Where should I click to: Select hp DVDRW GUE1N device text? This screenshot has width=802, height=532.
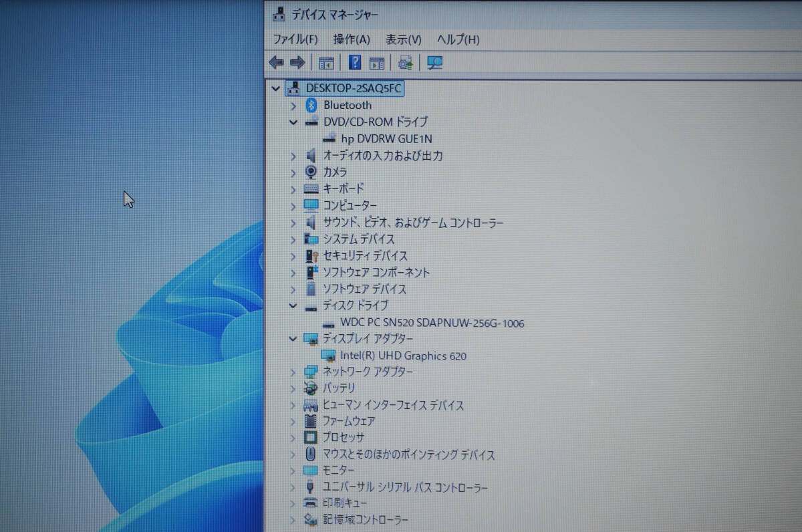click(386, 139)
